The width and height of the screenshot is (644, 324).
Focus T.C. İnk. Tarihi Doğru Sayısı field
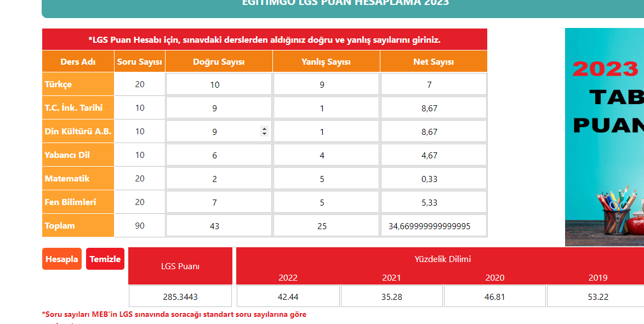pyautogui.click(x=219, y=108)
